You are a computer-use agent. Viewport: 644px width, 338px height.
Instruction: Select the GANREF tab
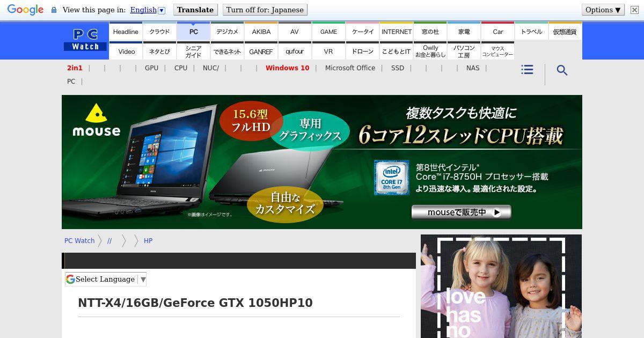261,52
